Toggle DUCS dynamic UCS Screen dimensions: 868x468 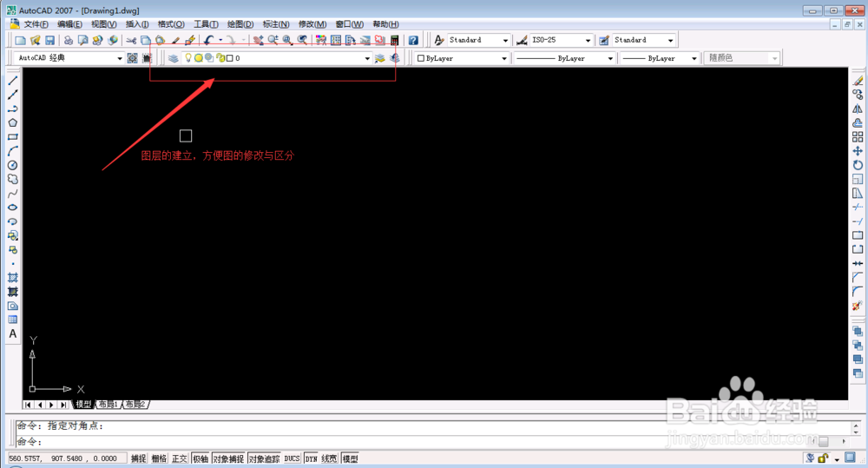pyautogui.click(x=292, y=458)
